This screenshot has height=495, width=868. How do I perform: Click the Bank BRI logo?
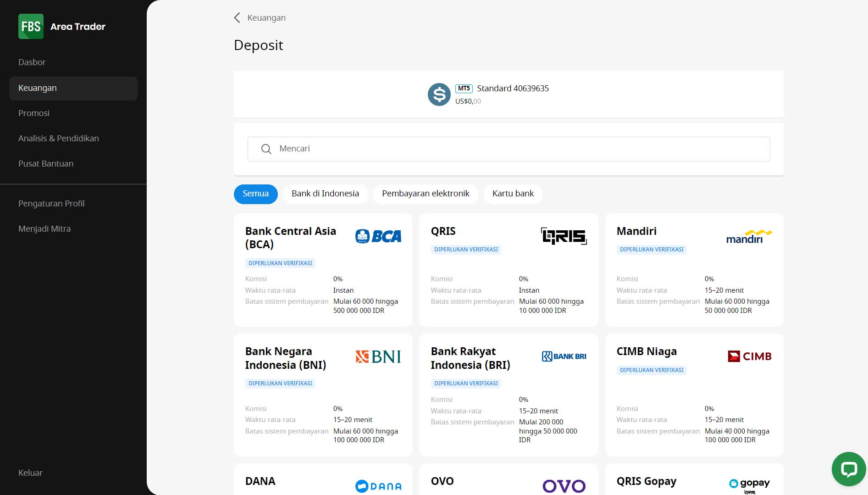pos(564,356)
